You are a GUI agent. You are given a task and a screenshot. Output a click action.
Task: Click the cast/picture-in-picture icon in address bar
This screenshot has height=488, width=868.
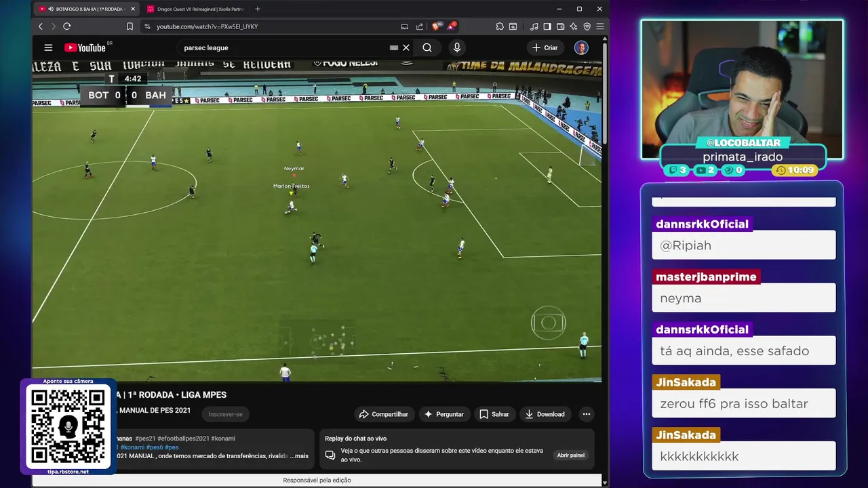point(405,26)
